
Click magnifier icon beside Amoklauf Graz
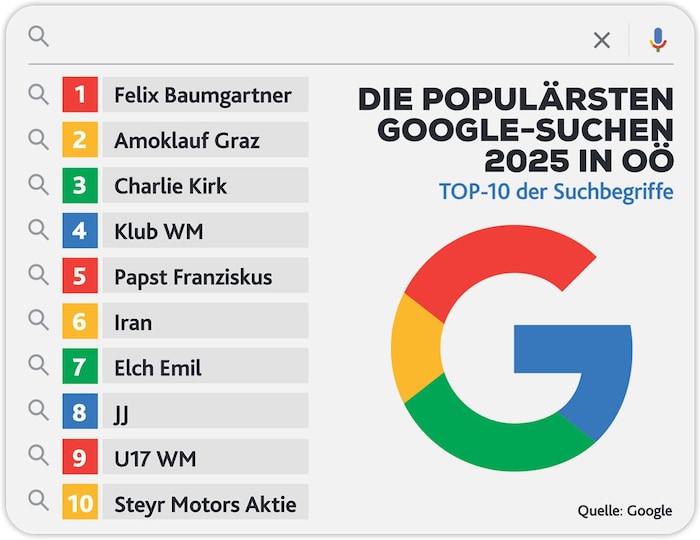[38, 140]
